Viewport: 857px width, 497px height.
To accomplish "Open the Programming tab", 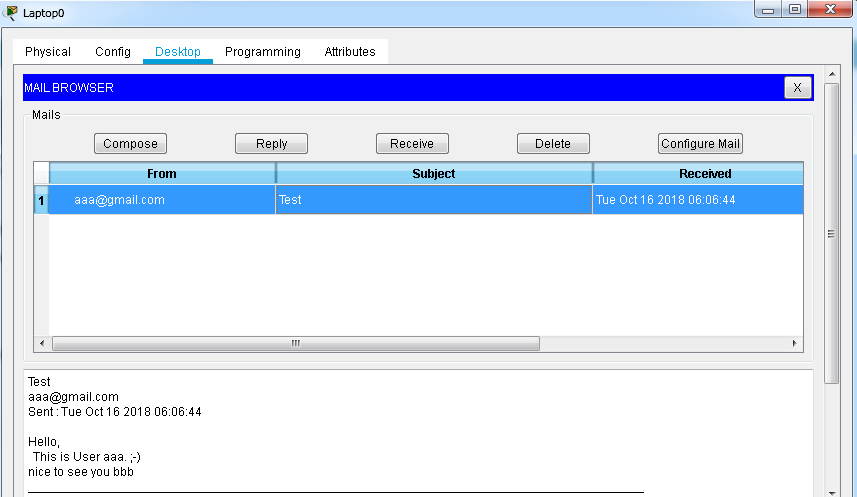I will [262, 52].
